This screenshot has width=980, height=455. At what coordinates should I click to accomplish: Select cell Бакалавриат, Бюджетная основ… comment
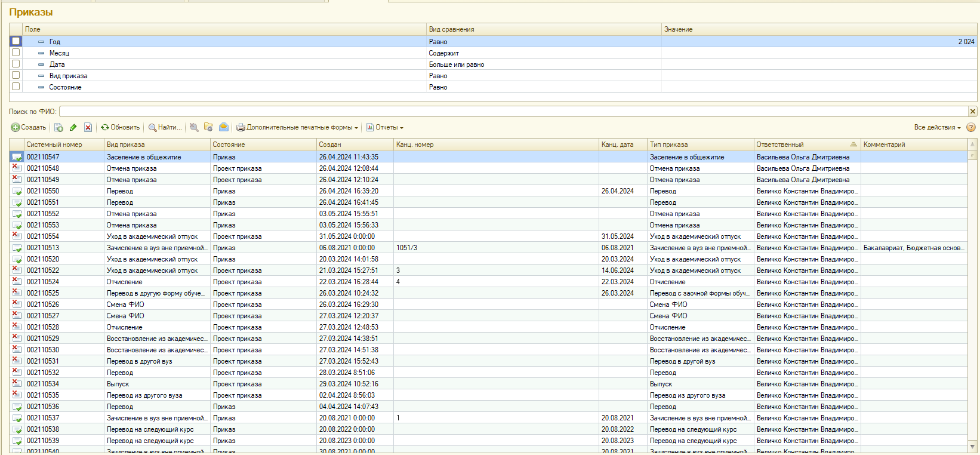[914, 248]
